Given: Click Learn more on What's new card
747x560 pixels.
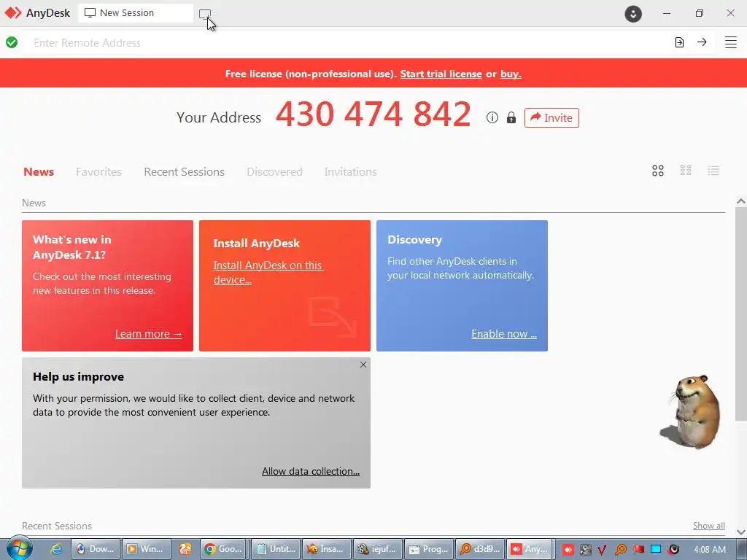Looking at the screenshot, I should pyautogui.click(x=149, y=334).
